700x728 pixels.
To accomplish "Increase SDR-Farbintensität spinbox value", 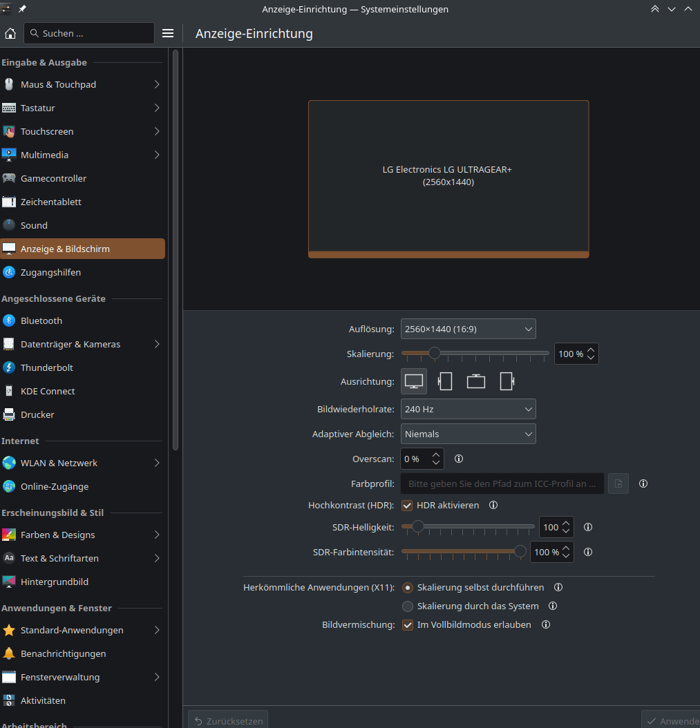I will tap(566, 548).
